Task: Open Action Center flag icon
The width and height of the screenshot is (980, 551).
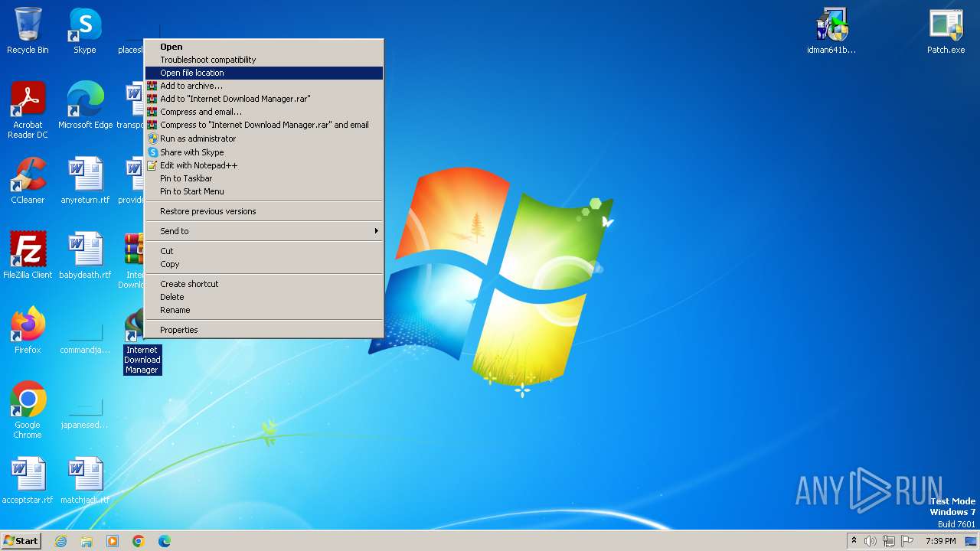Action: pos(907,541)
